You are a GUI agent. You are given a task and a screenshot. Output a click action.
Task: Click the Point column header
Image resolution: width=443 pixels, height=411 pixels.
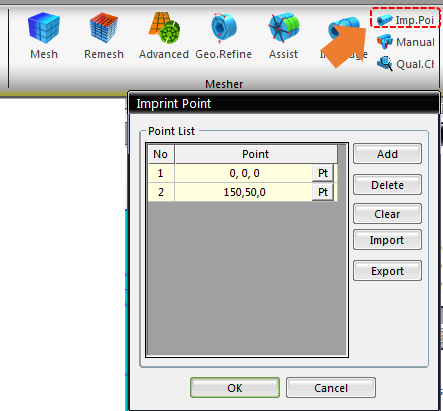tap(256, 154)
